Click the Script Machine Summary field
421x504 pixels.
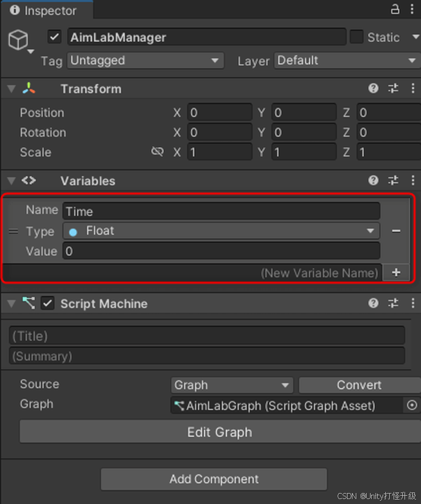[x=207, y=356]
